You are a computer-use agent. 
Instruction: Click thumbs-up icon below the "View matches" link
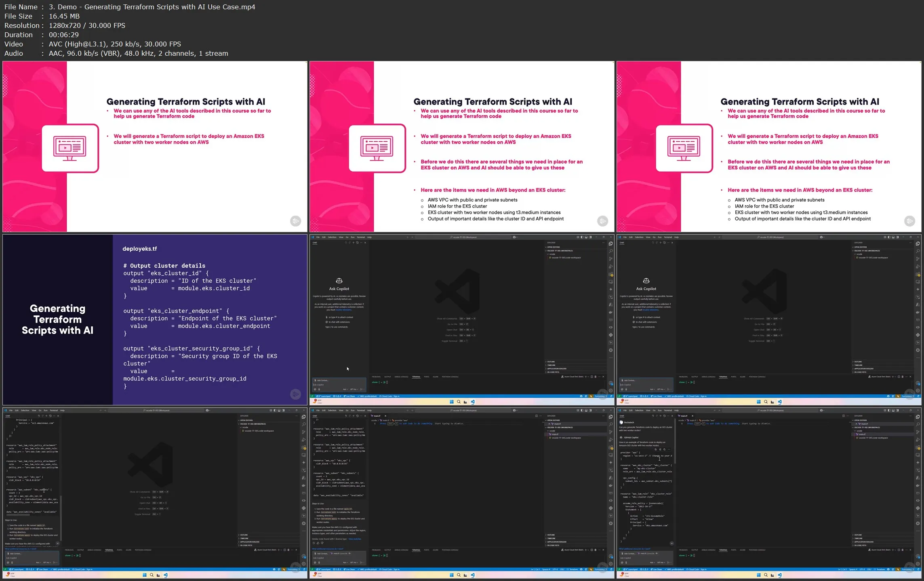318,543
